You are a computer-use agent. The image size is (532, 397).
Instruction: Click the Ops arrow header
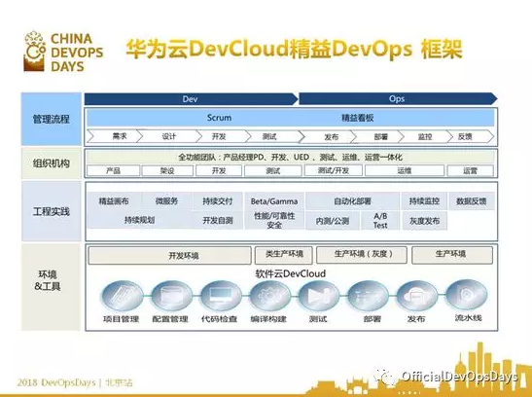click(398, 99)
